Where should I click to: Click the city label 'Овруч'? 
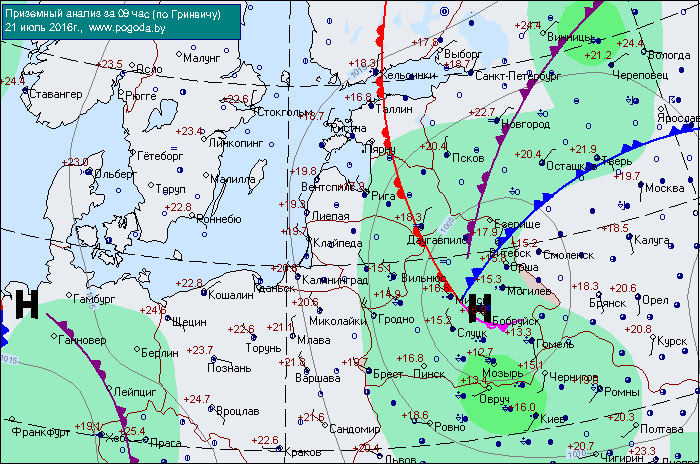(x=494, y=399)
